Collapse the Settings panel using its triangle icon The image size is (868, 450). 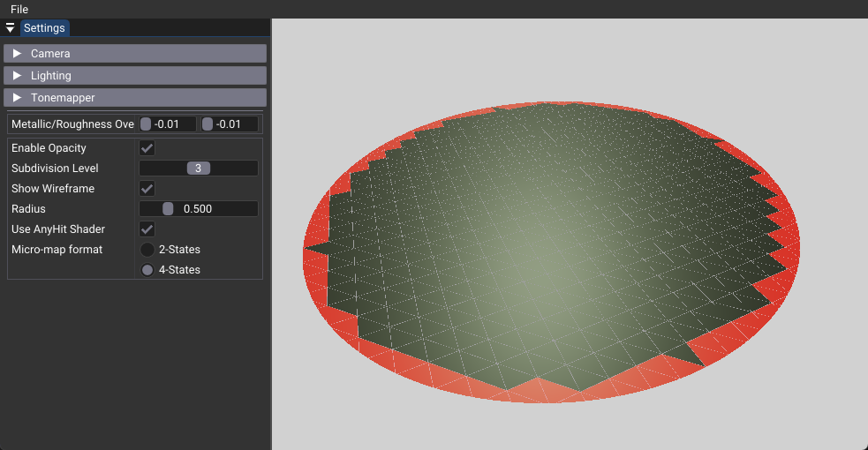point(10,27)
